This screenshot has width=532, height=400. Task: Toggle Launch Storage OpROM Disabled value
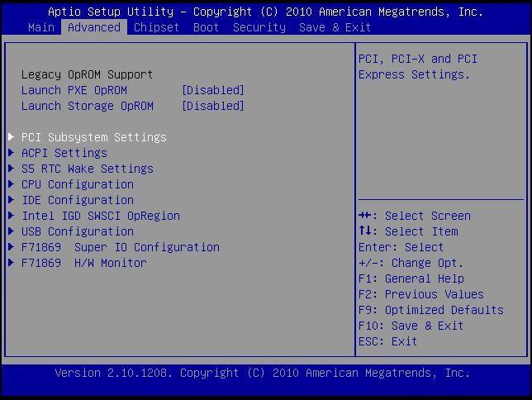point(212,106)
